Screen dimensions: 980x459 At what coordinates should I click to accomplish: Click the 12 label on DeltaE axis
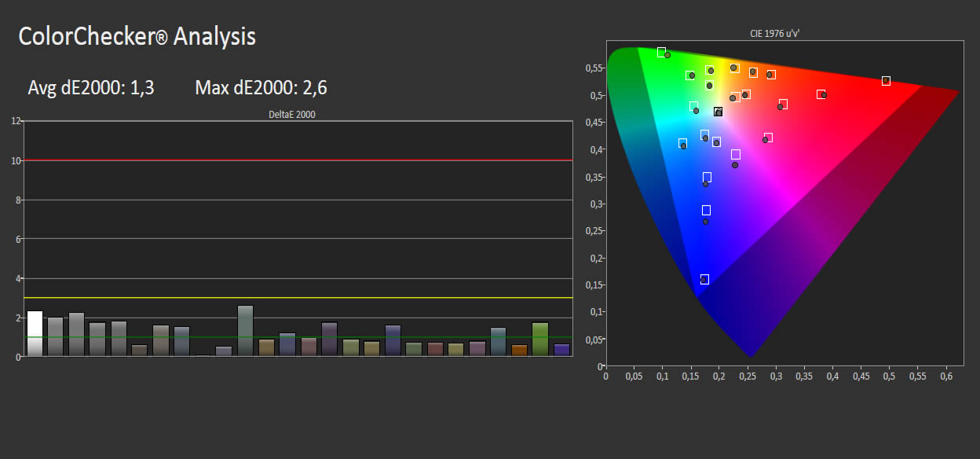16,121
